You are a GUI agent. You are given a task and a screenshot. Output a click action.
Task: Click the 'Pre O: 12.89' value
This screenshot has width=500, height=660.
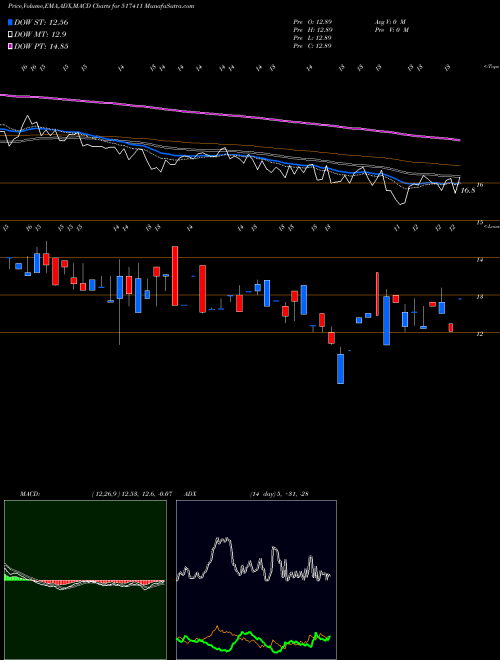click(313, 22)
